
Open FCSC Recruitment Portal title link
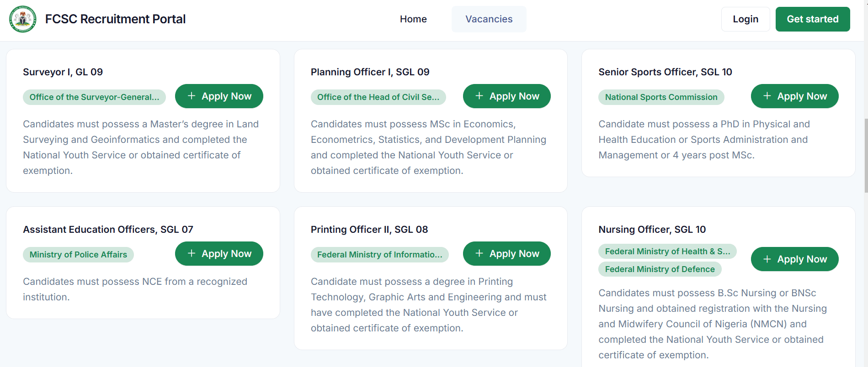pos(115,19)
